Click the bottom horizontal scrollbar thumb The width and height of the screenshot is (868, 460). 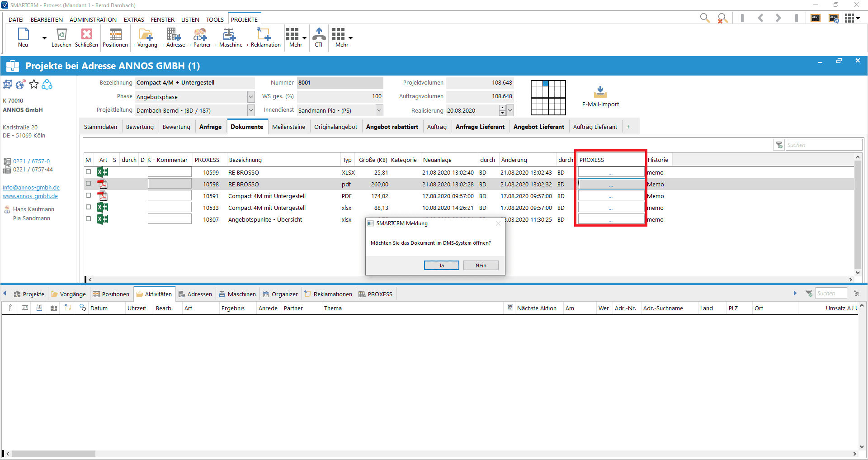click(x=53, y=454)
